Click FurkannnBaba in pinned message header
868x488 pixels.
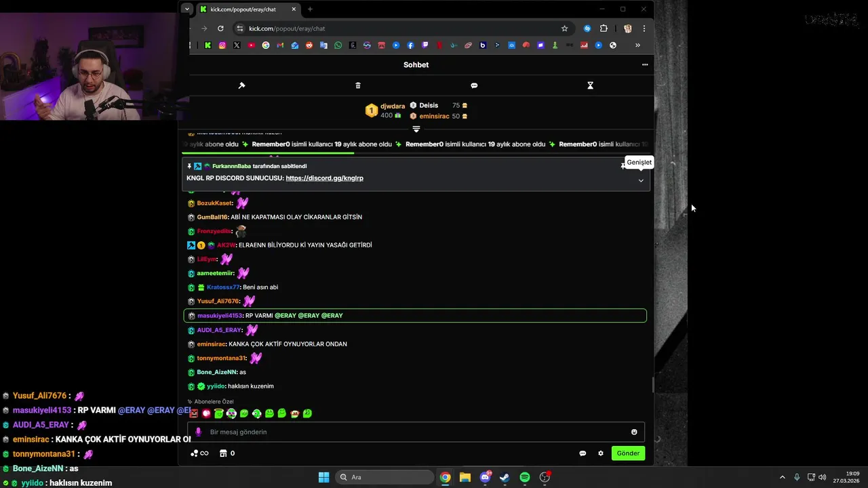click(x=231, y=166)
